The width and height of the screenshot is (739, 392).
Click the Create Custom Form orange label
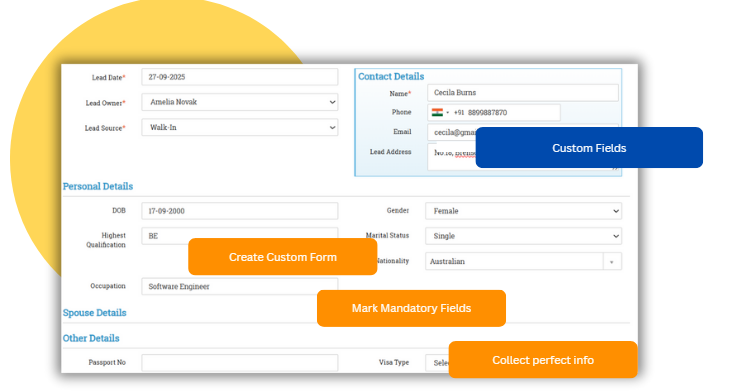coord(283,257)
